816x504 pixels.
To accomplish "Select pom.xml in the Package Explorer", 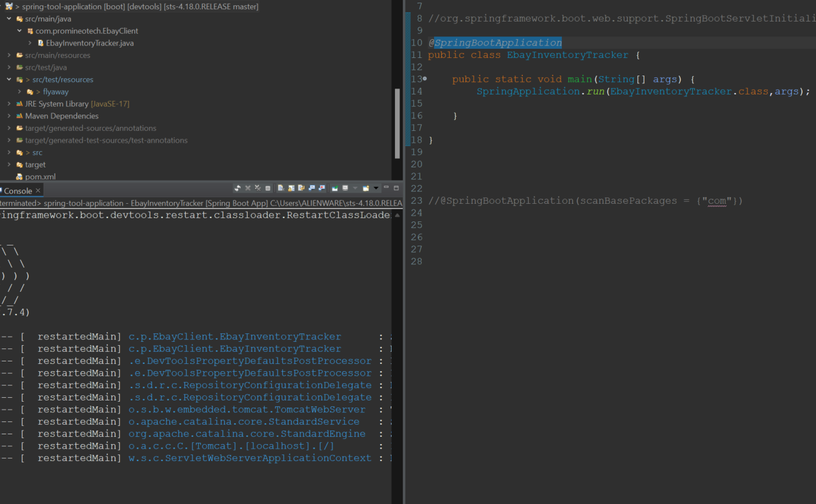I will [39, 176].
